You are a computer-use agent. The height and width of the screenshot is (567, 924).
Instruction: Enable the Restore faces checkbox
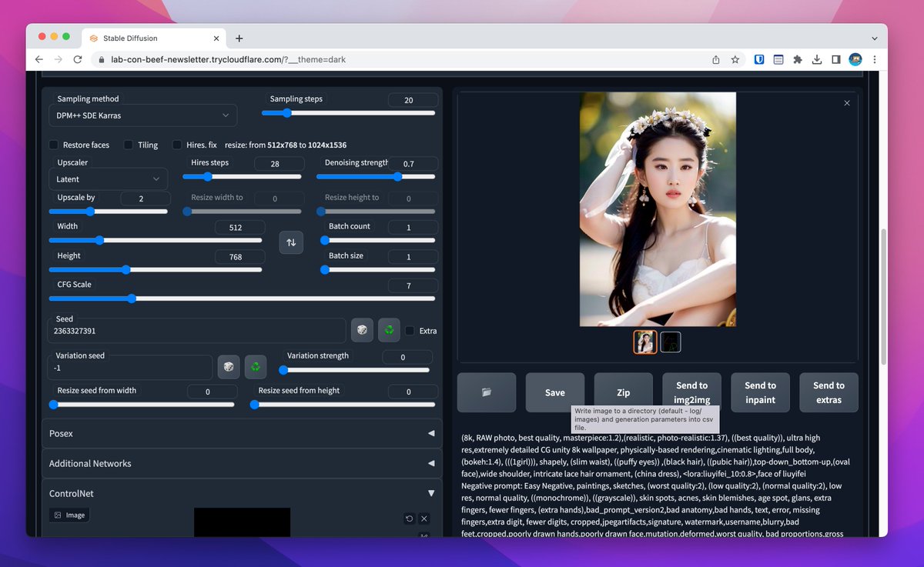click(54, 145)
